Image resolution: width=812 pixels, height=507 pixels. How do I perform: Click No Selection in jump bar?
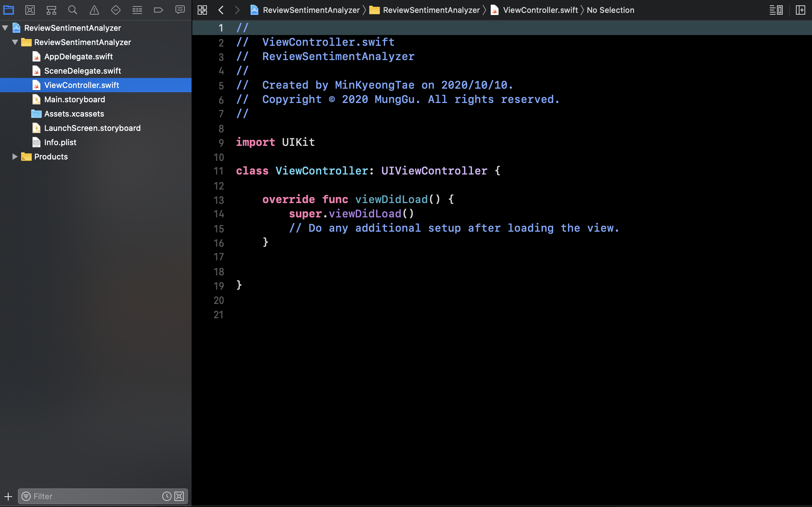coord(610,10)
